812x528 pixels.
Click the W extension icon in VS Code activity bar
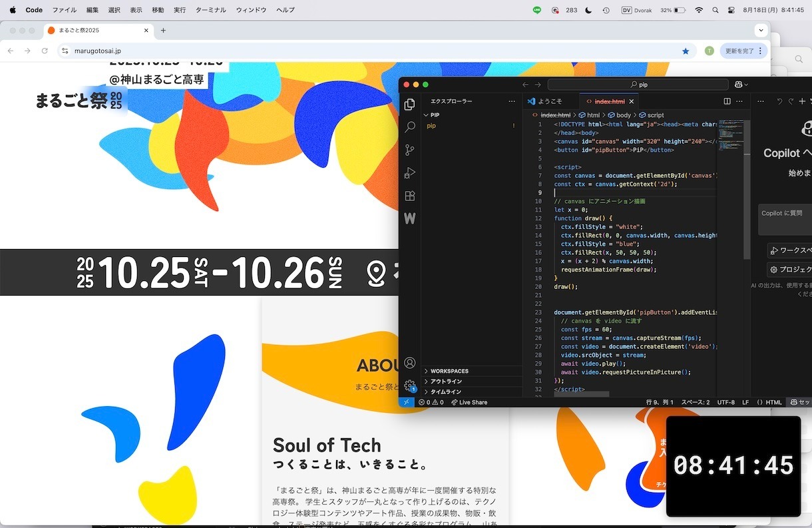(410, 218)
